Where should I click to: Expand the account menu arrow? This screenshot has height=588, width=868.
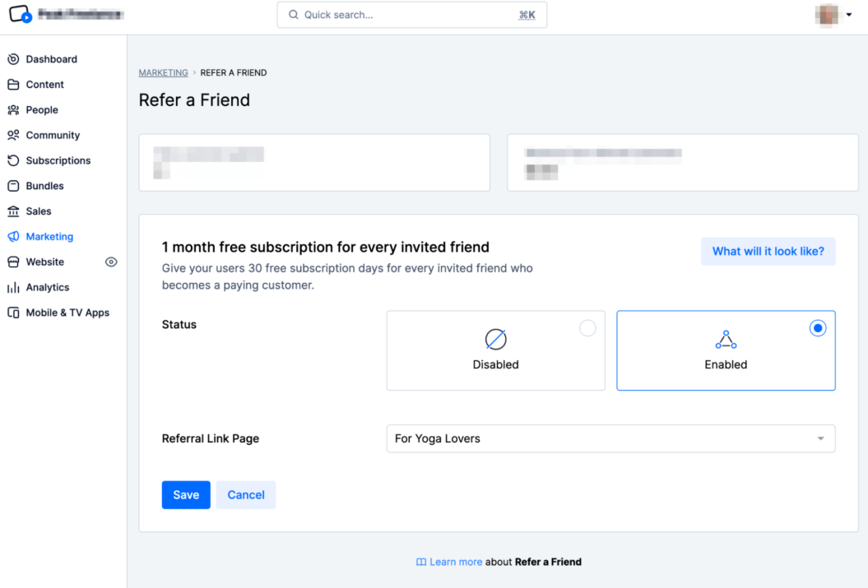click(849, 15)
